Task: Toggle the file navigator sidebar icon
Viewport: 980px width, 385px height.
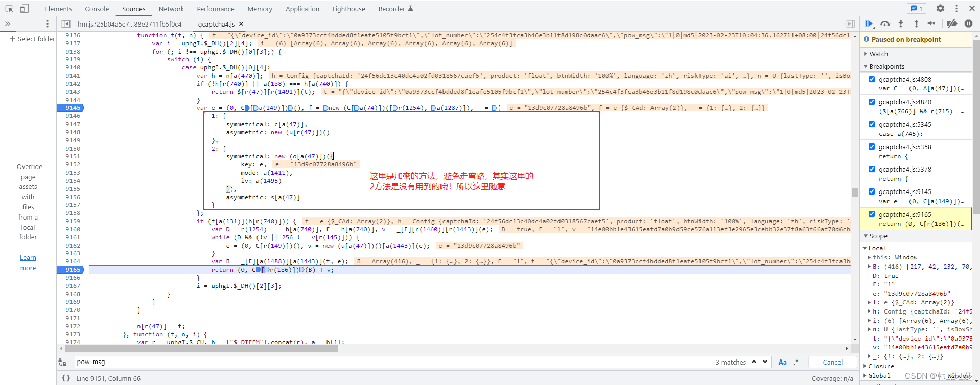Action: pyautogui.click(x=66, y=23)
